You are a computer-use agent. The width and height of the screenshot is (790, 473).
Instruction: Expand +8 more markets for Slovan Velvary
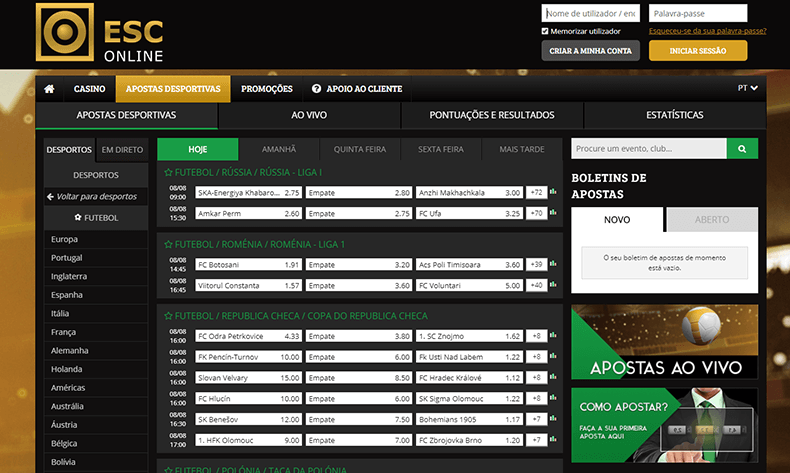click(x=537, y=377)
